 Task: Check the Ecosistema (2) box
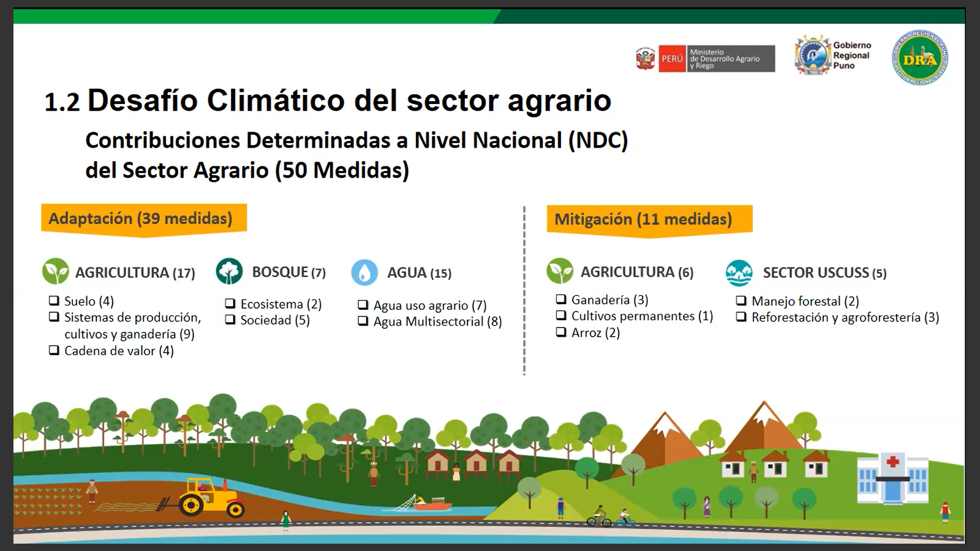pos(230,304)
